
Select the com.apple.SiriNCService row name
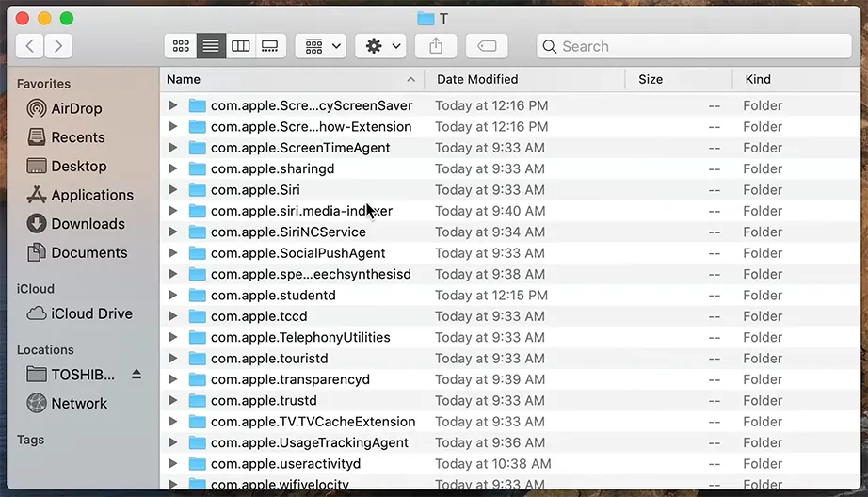tap(288, 232)
